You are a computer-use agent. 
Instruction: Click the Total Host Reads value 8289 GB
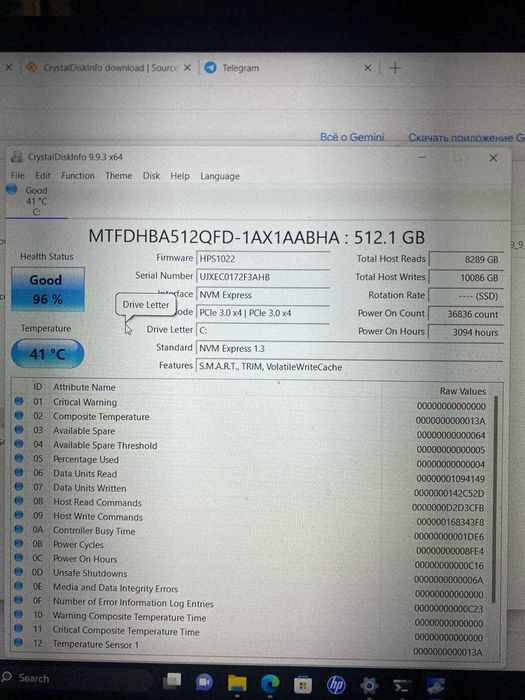click(466, 259)
